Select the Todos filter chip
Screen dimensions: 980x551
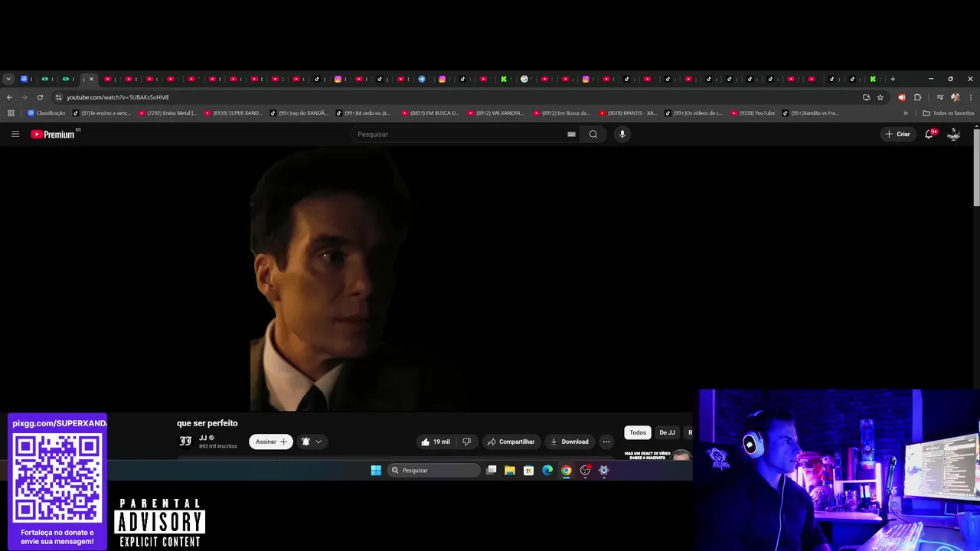[x=638, y=432]
